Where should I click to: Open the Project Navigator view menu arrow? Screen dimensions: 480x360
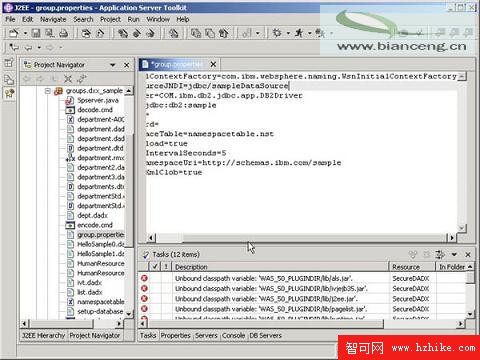pos(113,65)
